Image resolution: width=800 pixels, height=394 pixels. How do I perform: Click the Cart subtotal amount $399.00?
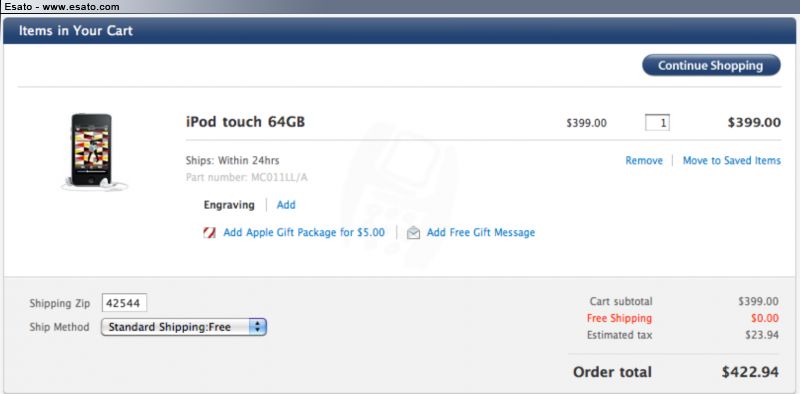[758, 302]
